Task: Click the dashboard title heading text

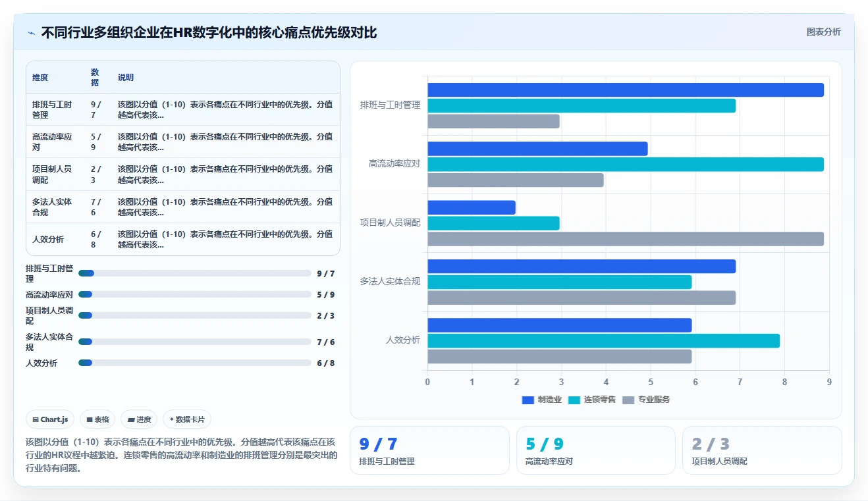Action: (209, 32)
